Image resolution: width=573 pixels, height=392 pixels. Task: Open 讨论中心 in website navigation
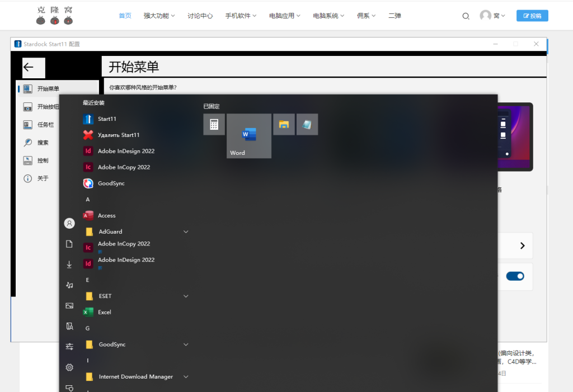click(200, 16)
